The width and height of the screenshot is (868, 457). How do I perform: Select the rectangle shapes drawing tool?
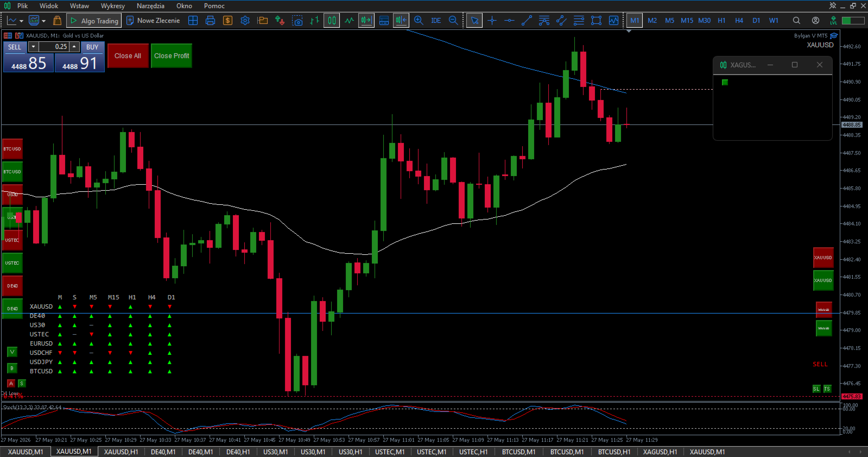pyautogui.click(x=596, y=21)
